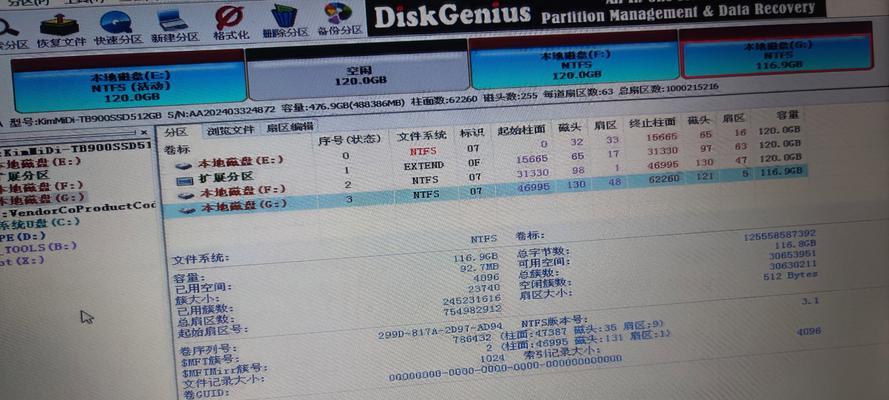Click the 终止柱面 column header
This screenshot has width=889, height=400.
point(652,122)
